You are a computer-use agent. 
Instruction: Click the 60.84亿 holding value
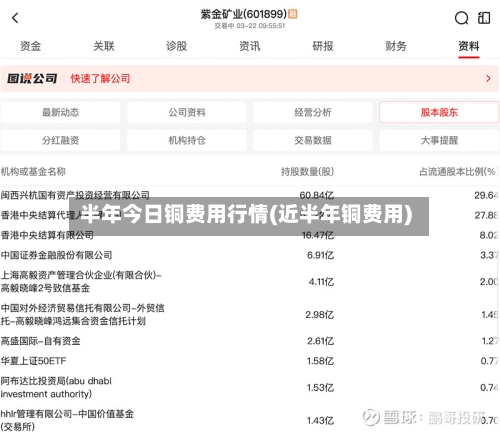[x=317, y=195]
